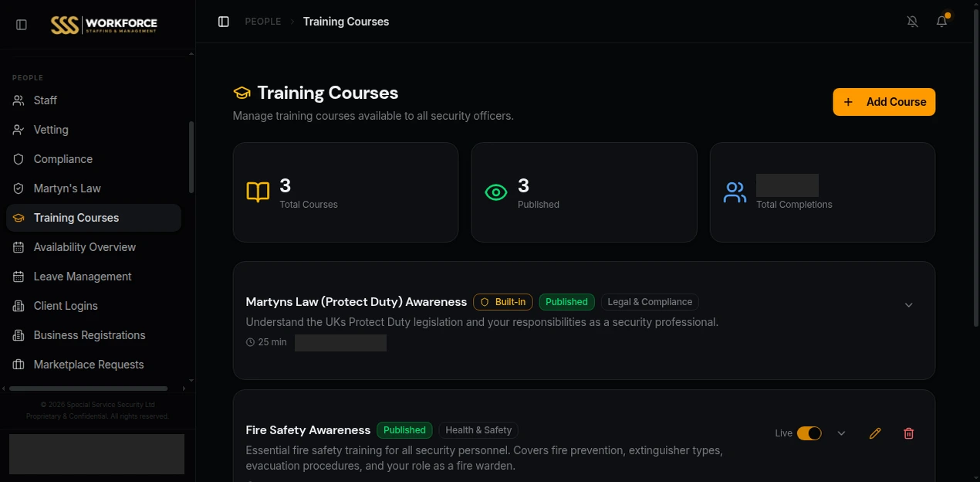Open Leave Management page

pyautogui.click(x=93, y=277)
